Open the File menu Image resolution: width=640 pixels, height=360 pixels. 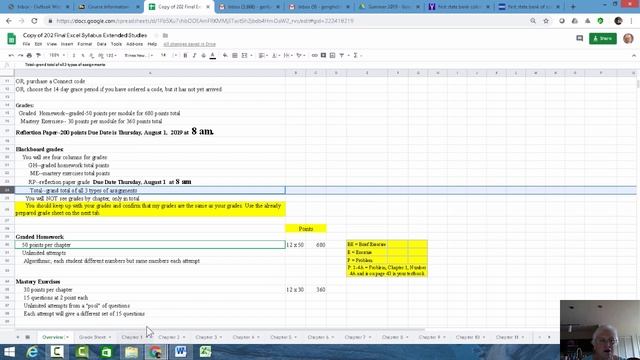pos(27,44)
